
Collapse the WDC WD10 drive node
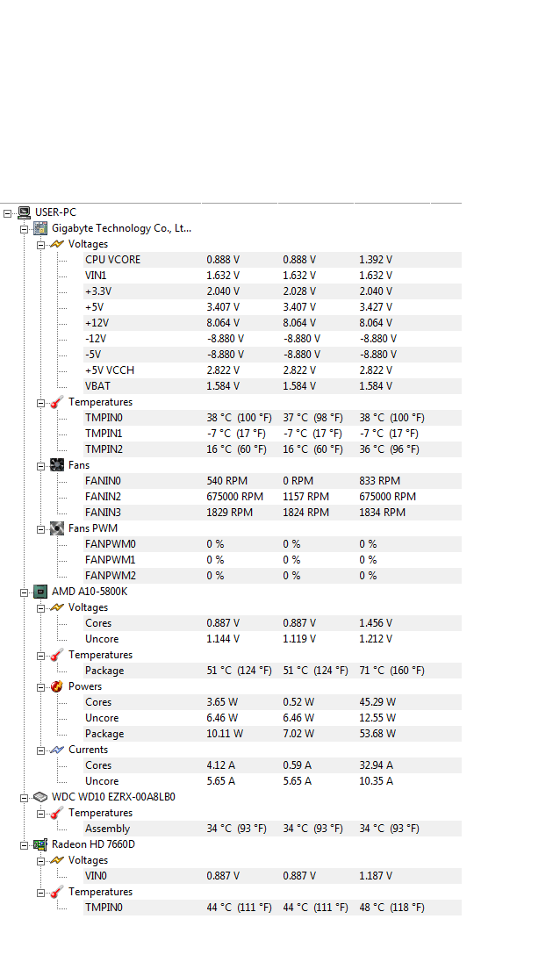24,798
